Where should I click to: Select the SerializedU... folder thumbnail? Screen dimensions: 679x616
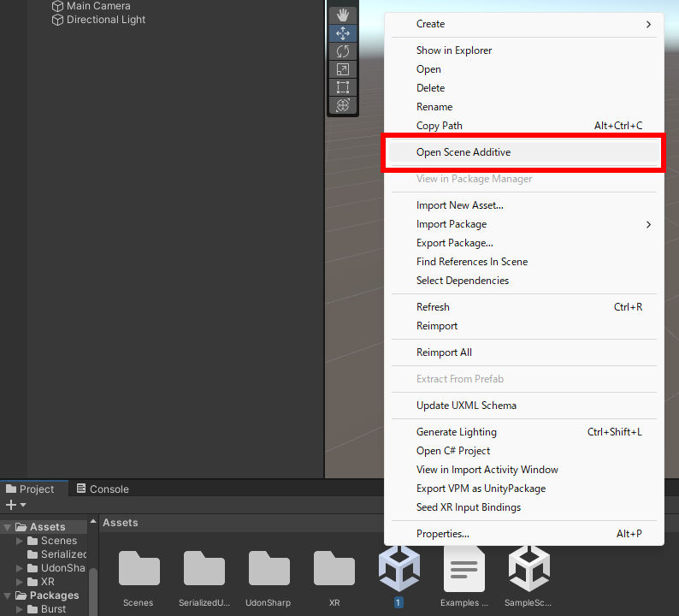tap(204, 568)
